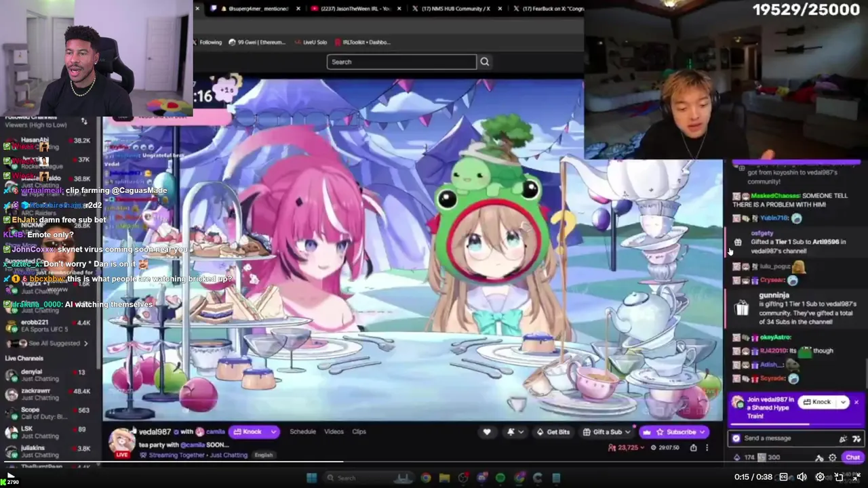Open the FearBuck on X tab
This screenshot has height=488, width=868.
coord(548,9)
